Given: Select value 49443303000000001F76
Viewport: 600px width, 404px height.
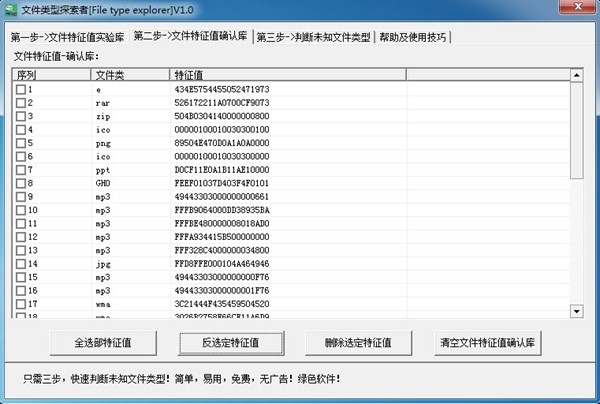Looking at the screenshot, I should point(222,290).
